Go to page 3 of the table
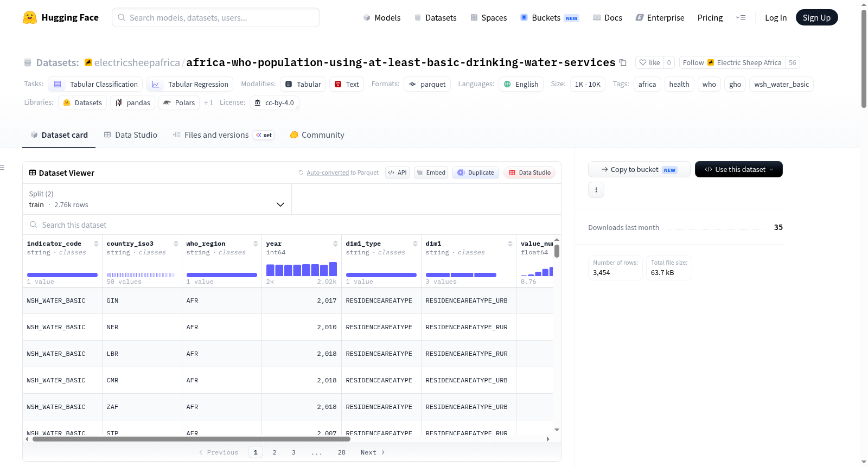The height and width of the screenshot is (467, 868). click(x=293, y=452)
